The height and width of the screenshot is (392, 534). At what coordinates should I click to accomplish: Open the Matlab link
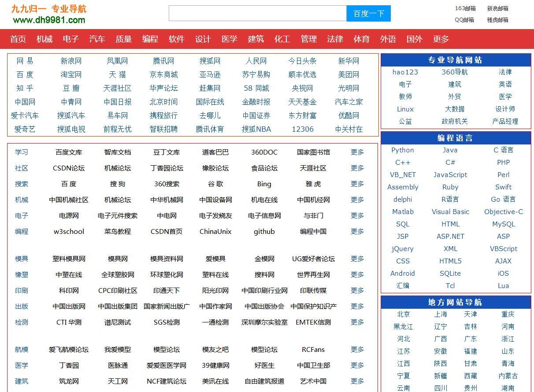pos(403,211)
